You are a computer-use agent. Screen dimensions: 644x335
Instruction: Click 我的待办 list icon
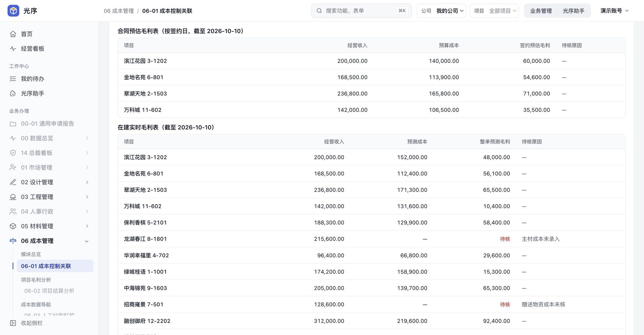tap(13, 79)
